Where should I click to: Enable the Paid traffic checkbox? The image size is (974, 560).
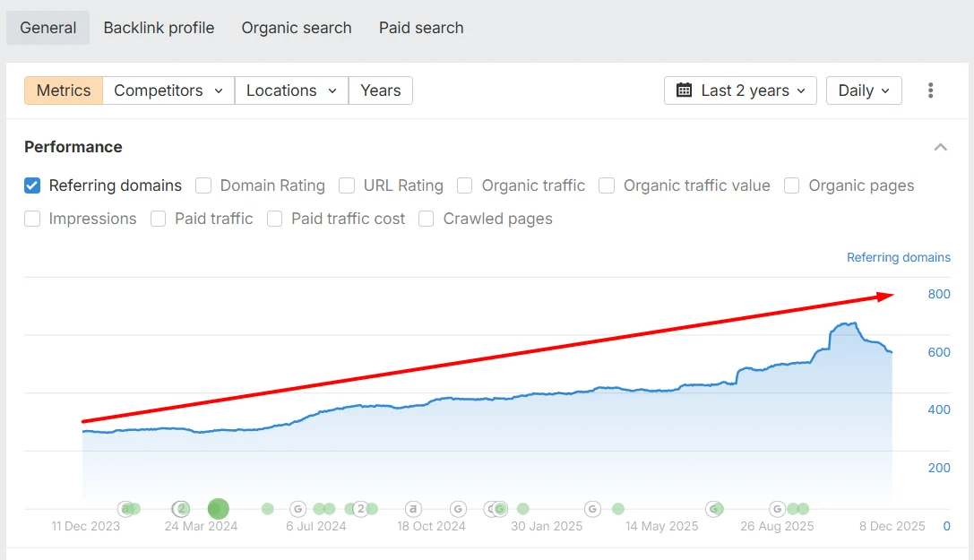click(x=158, y=219)
